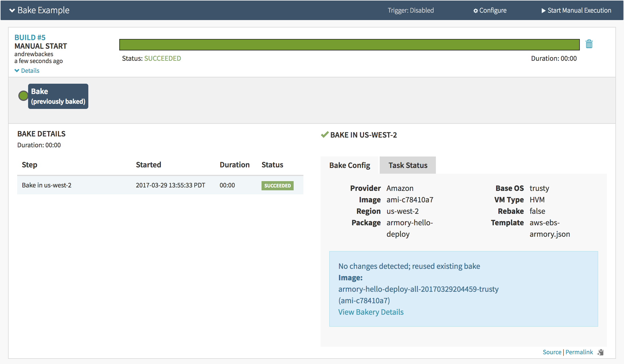Collapse the Bake Example pipeline chevron

pos(12,11)
